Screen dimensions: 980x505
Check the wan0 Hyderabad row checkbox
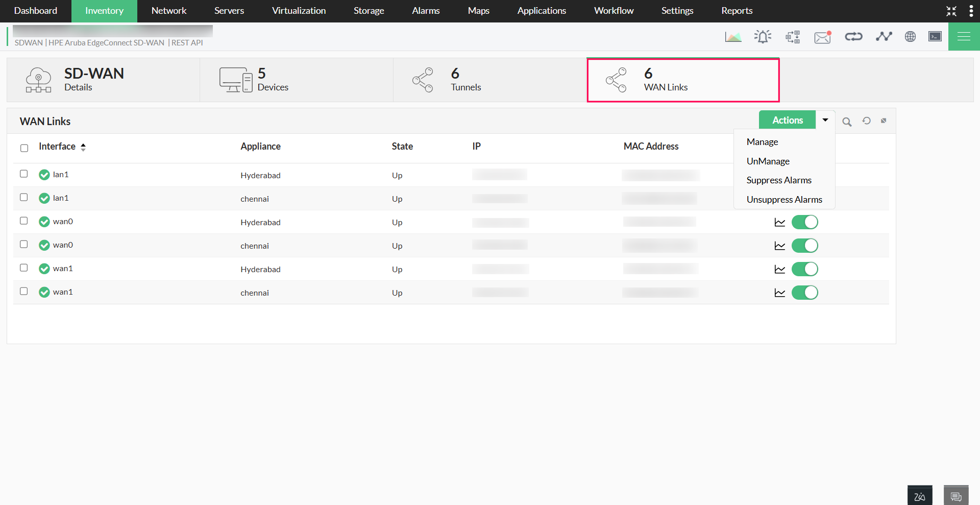coord(24,221)
